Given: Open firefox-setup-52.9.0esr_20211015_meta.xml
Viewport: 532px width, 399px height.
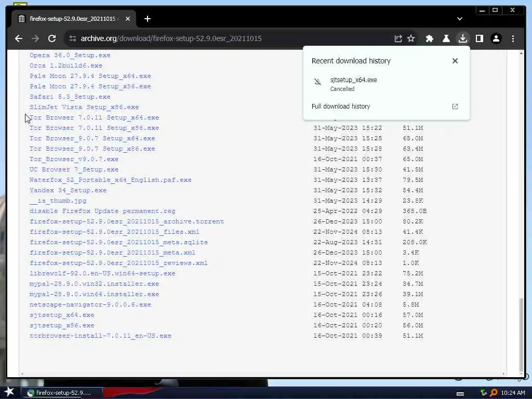Looking at the screenshot, I should click(113, 252).
